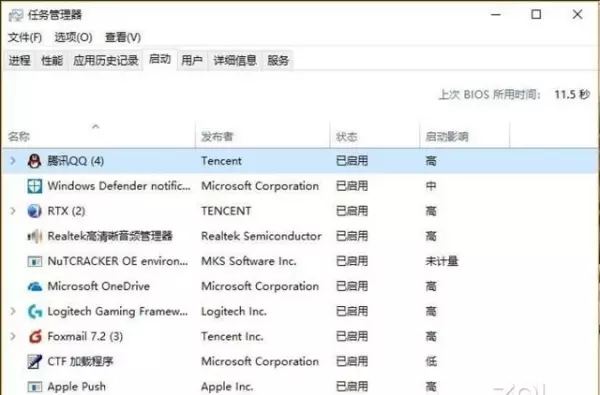Switch to the 进程 tab

click(20, 60)
